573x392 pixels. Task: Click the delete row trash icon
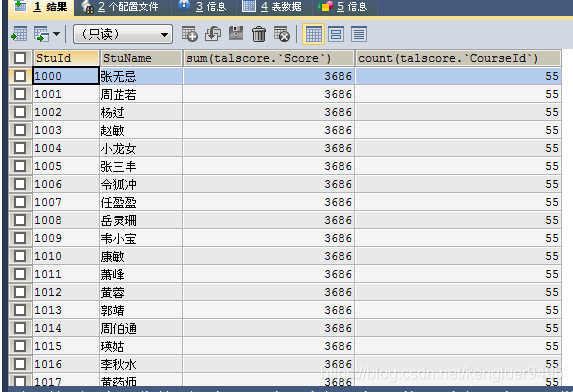coord(259,34)
